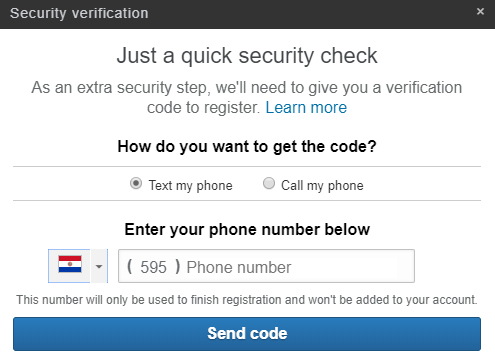
Task: Click the "Call my phone" label text
Action: point(322,186)
